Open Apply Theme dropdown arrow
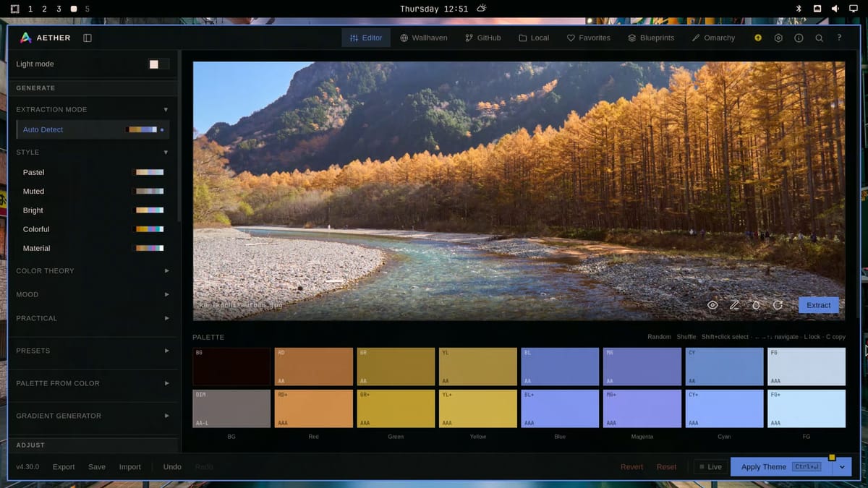 tap(842, 467)
